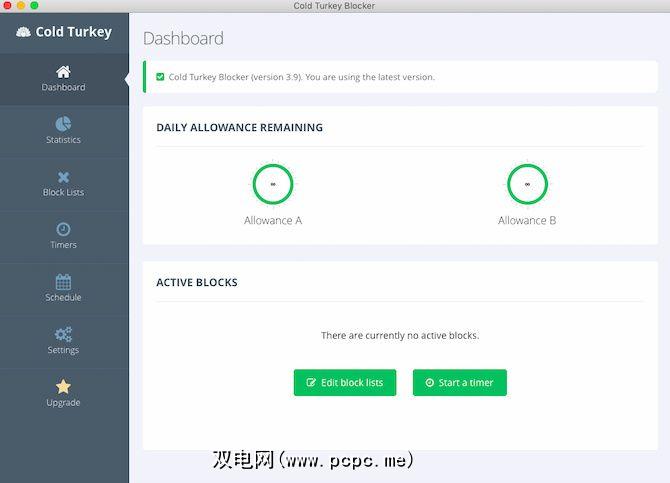Minimize window with the yellow button
The width and height of the screenshot is (670, 483).
coord(21,6)
